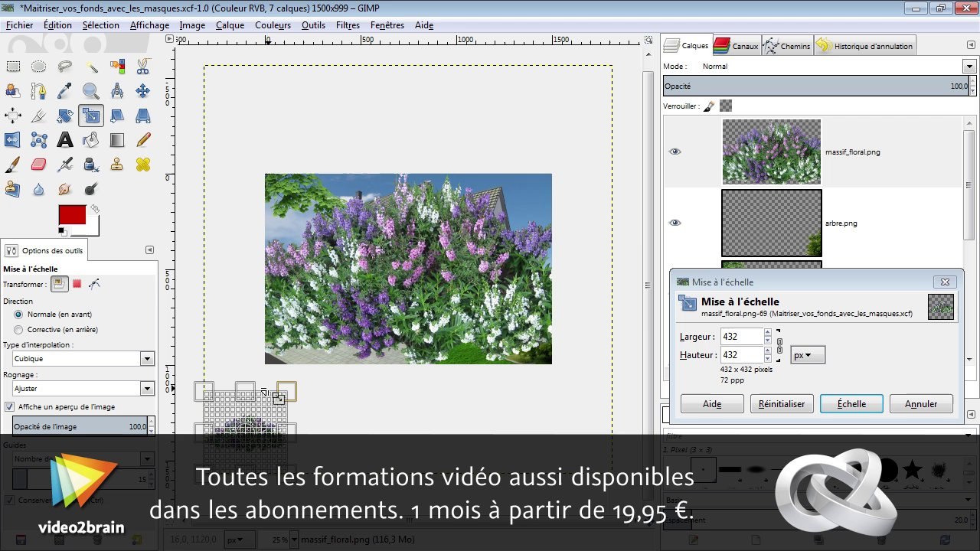Select the Rectangle Select tool
Image resolution: width=980 pixels, height=551 pixels.
(x=13, y=67)
